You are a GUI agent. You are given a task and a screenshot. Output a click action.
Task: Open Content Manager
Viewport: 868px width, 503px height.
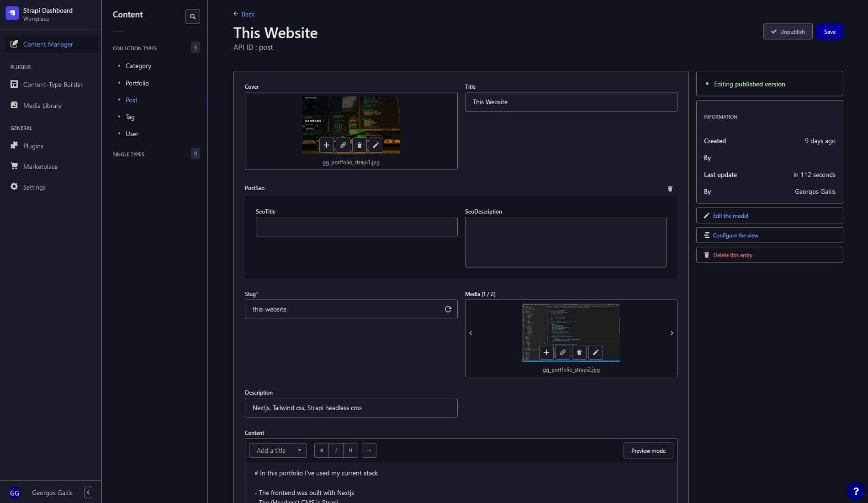click(x=51, y=44)
